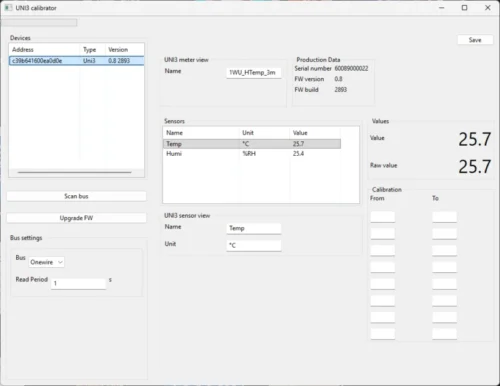
Task: Select the Temp sensor row
Action: pos(252,144)
